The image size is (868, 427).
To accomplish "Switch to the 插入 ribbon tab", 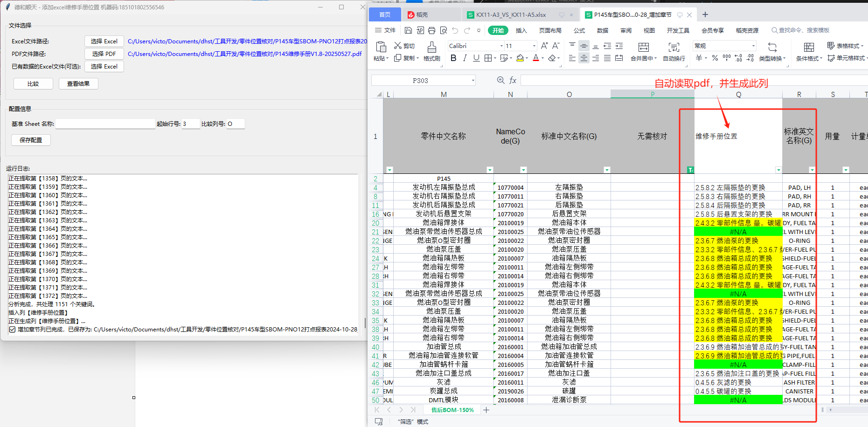I will [521, 30].
